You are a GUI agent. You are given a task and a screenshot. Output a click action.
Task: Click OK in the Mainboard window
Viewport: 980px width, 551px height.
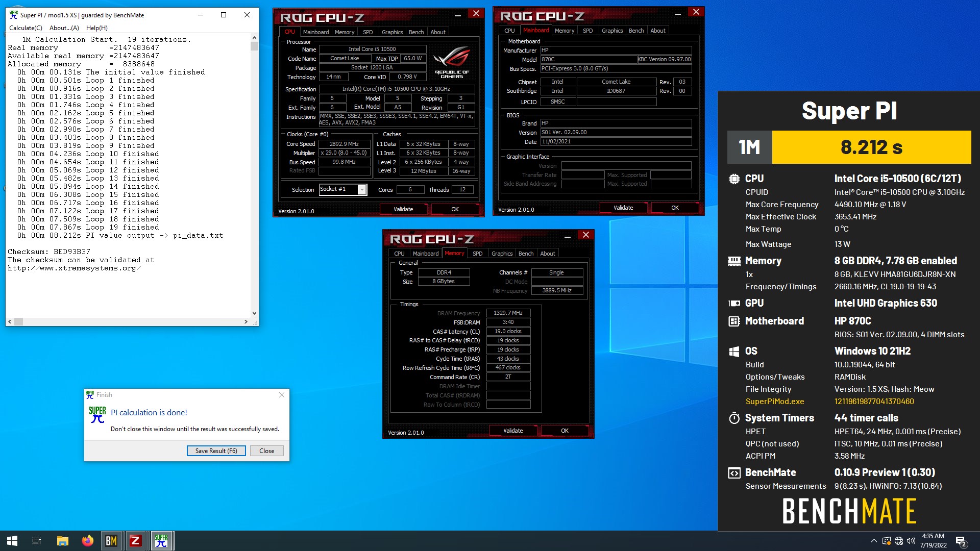675,208
